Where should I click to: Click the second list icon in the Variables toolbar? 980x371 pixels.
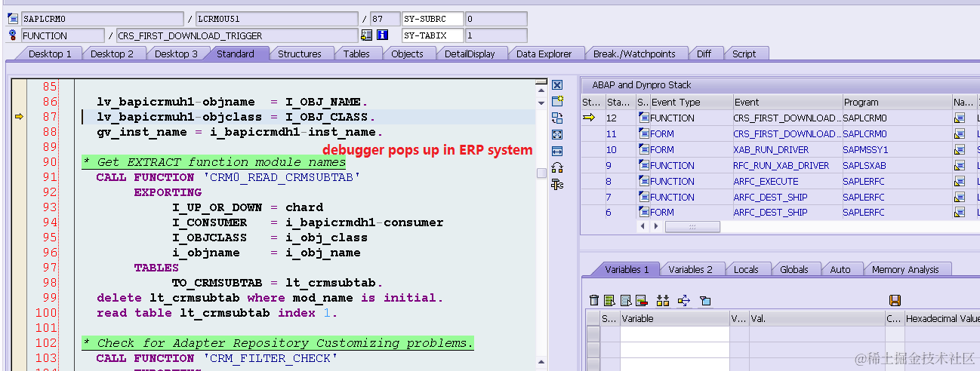tap(626, 300)
